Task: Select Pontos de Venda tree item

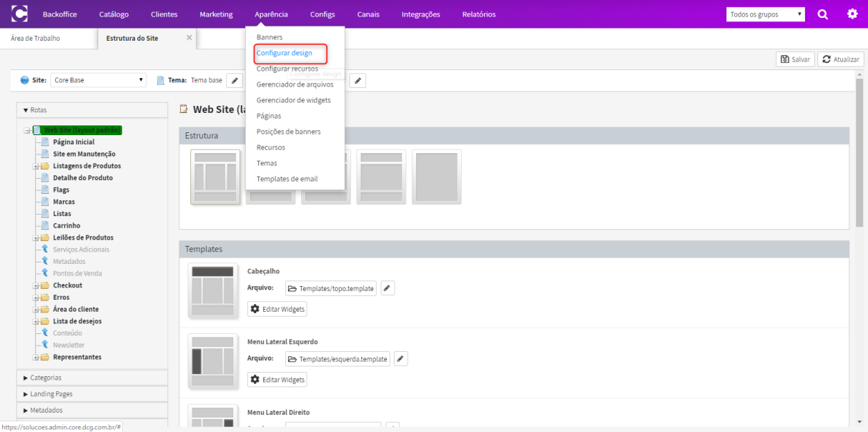Action: click(x=77, y=273)
